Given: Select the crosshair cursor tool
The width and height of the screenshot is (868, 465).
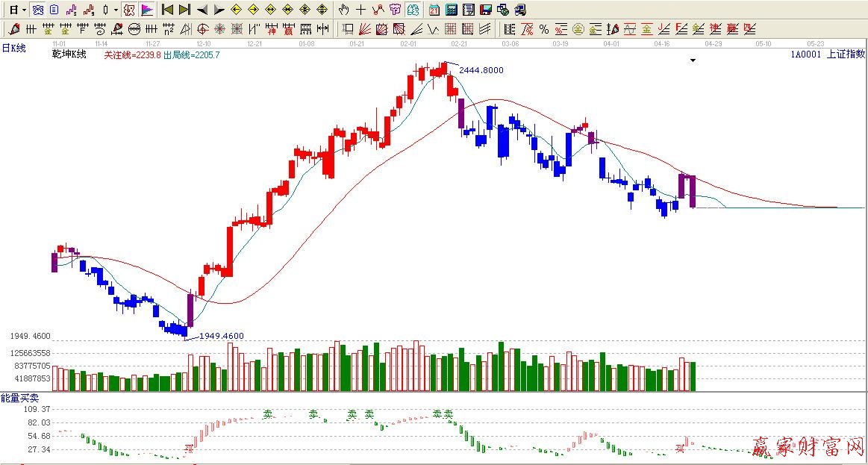Looking at the screenshot, I should 360,10.
